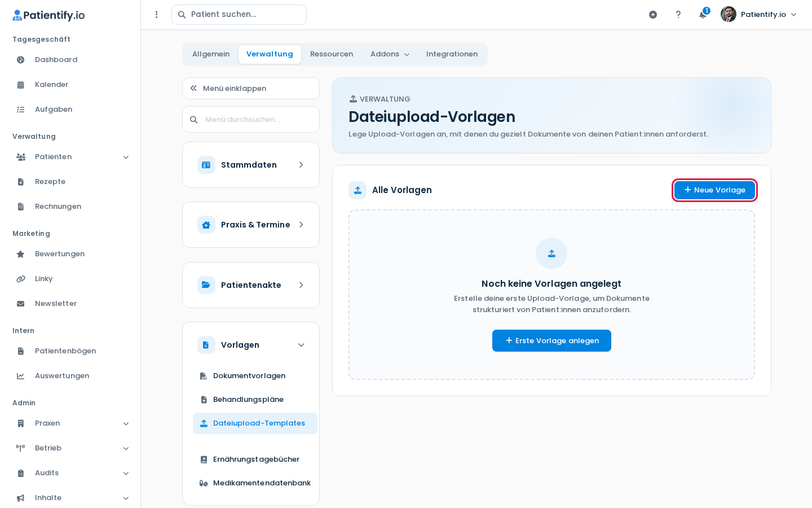The width and height of the screenshot is (812, 508).
Task: Expand the Praxen sidebar submenu
Action: (x=126, y=423)
